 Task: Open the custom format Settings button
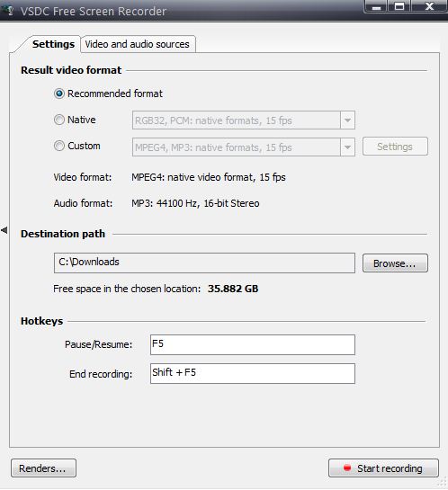[x=395, y=147]
